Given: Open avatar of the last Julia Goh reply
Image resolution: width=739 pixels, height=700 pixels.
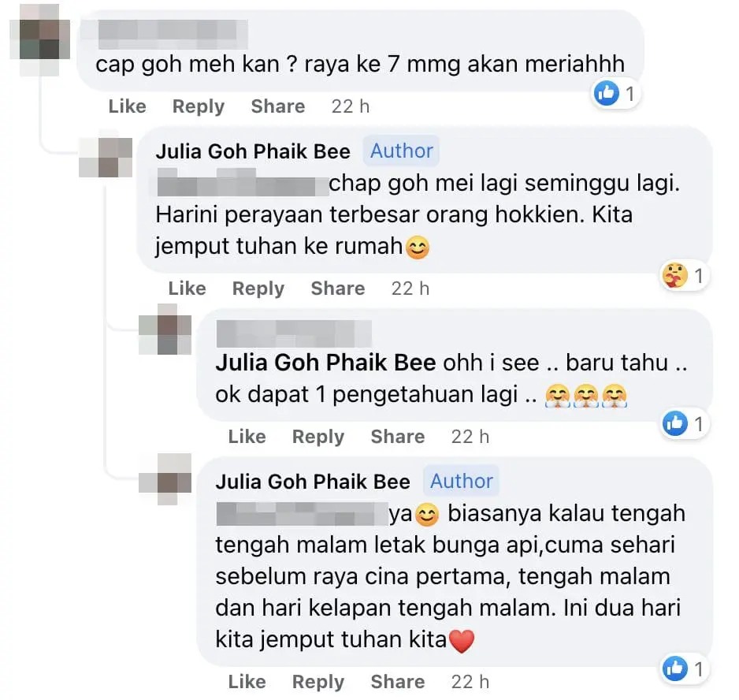Looking at the screenshot, I should (x=165, y=479).
